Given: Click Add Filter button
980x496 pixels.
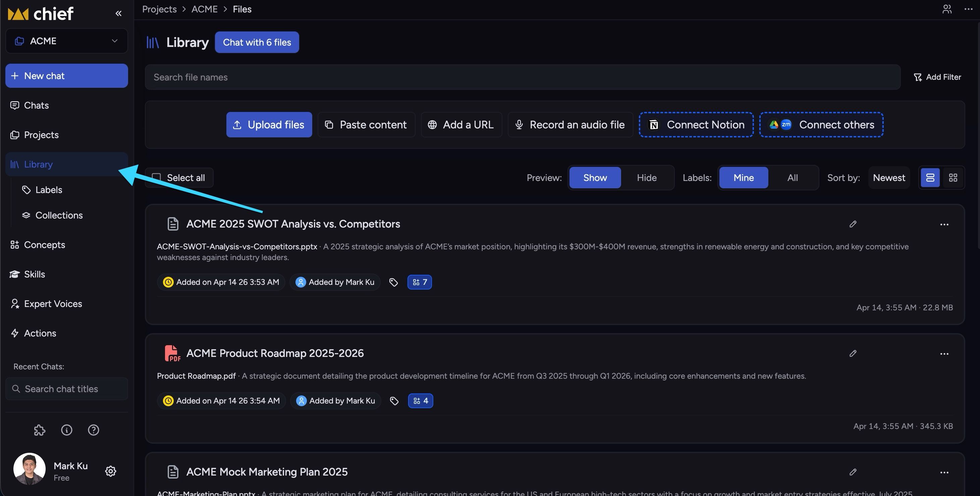Looking at the screenshot, I should coord(937,77).
